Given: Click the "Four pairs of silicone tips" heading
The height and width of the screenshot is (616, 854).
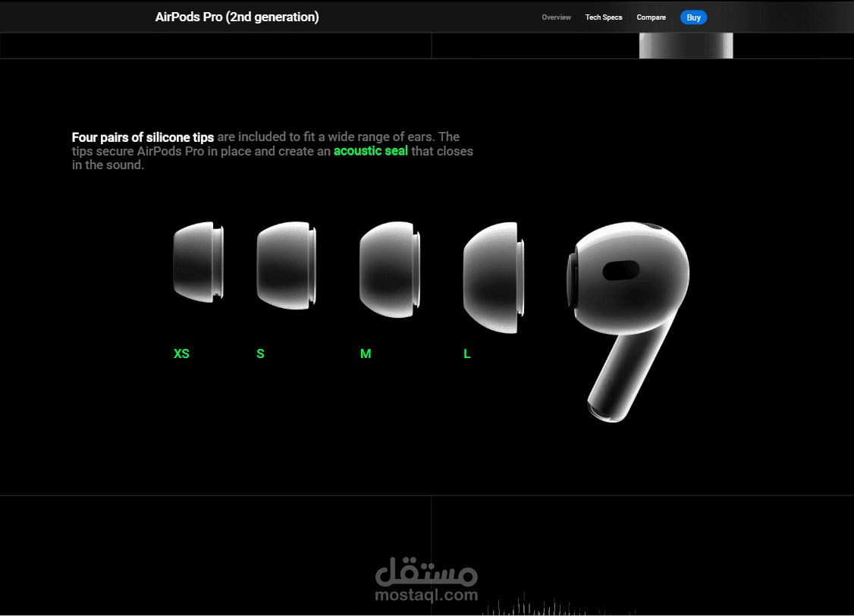Looking at the screenshot, I should (x=143, y=137).
